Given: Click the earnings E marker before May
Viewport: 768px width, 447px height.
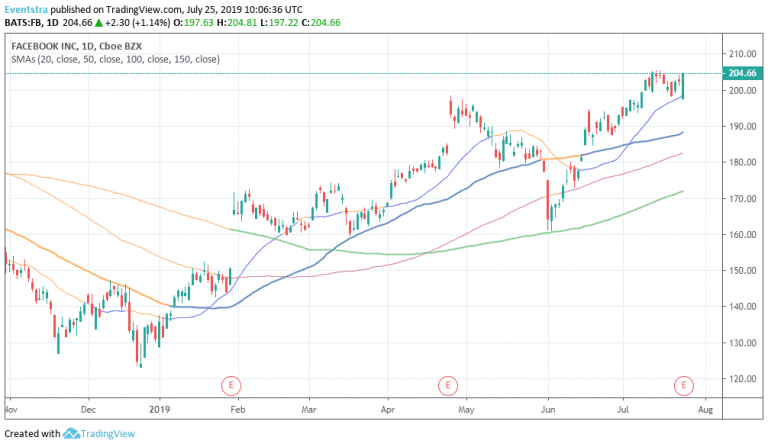Looking at the screenshot, I should [448, 384].
